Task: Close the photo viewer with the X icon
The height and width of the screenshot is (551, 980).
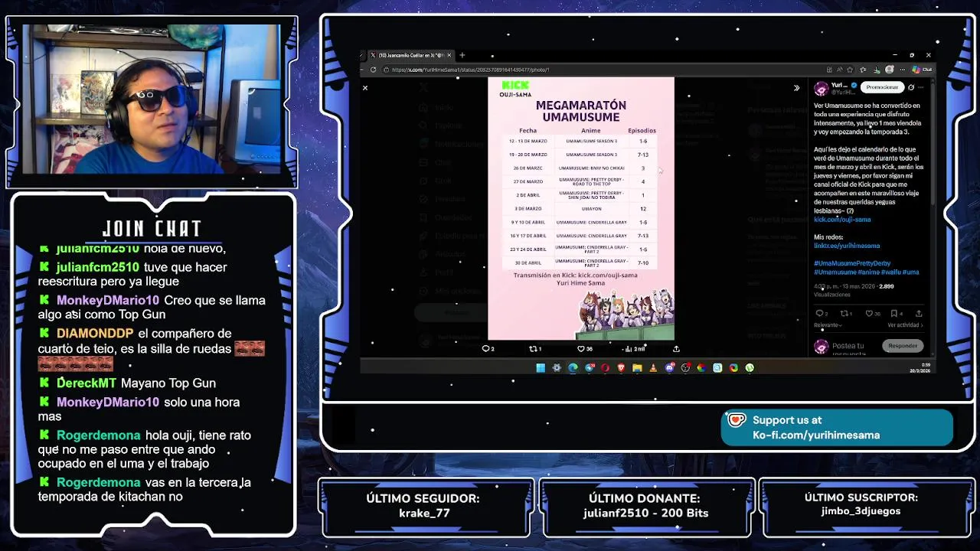Action: (365, 88)
